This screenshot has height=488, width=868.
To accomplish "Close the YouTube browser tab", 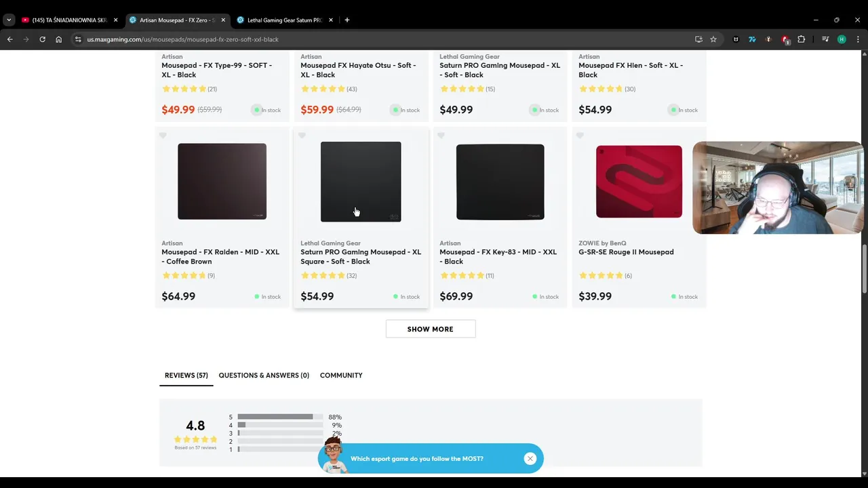I will click(x=115, y=20).
